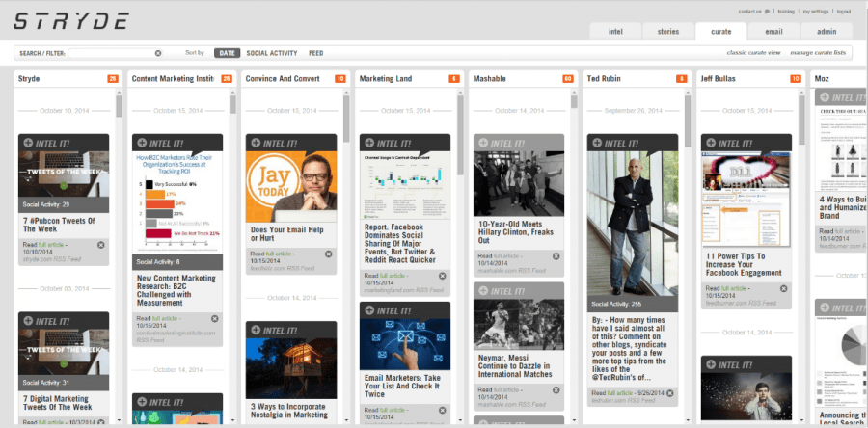868x428 pixels.
Task: Sort articles by Feed
Action: tap(316, 53)
